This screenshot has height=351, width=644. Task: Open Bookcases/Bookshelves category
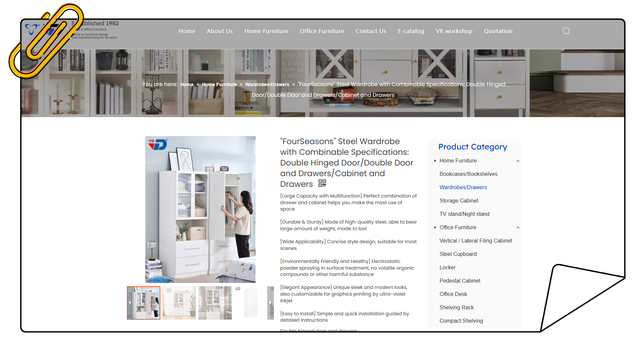pyautogui.click(x=468, y=174)
